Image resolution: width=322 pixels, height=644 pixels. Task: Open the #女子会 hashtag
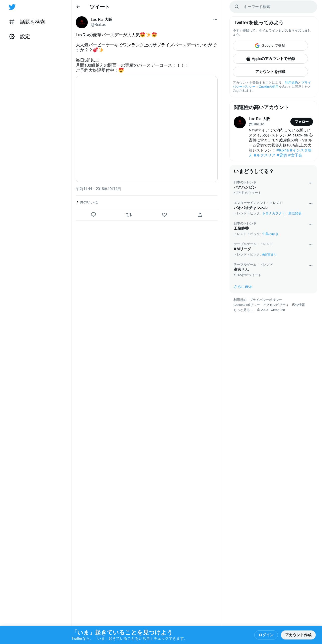coord(295,155)
